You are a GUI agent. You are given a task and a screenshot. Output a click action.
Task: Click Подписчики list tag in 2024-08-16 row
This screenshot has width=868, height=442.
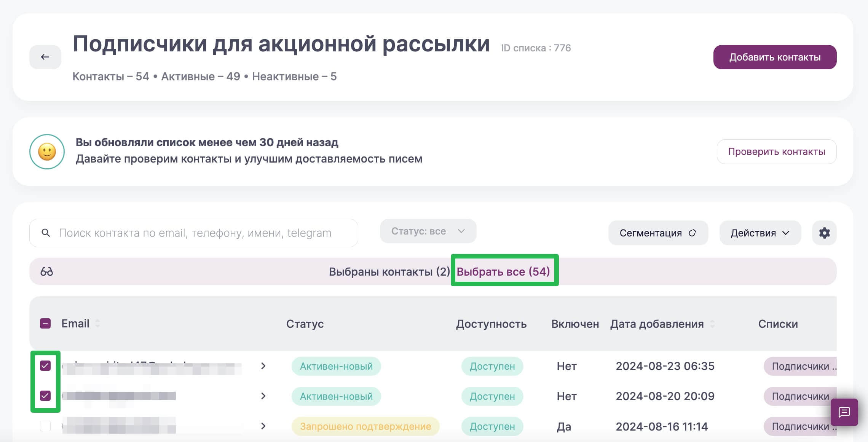pos(800,426)
